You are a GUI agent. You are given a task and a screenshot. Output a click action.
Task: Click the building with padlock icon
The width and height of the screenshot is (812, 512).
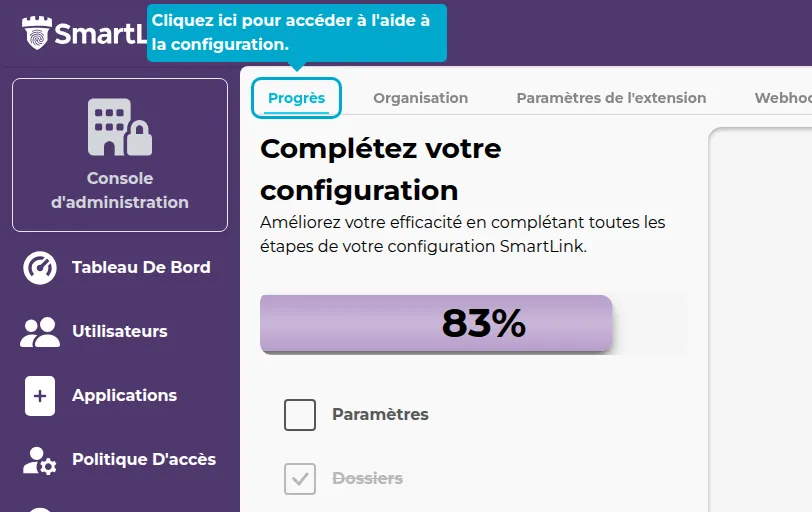click(x=120, y=128)
